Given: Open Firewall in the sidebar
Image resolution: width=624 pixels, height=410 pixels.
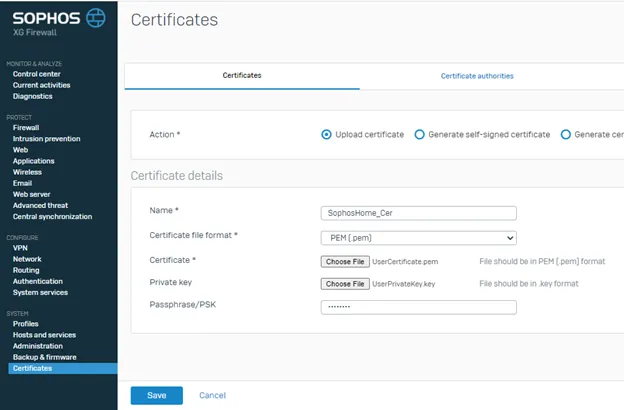Looking at the screenshot, I should [x=26, y=128].
